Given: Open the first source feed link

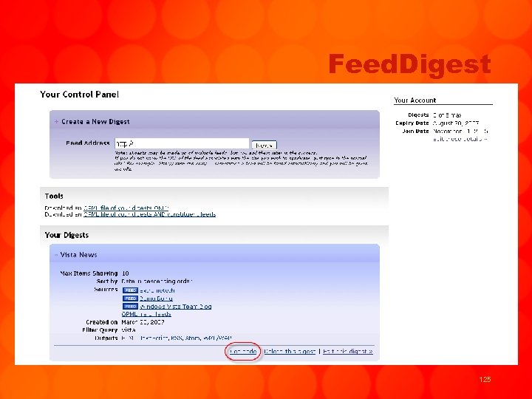Looking at the screenshot, I should (x=157, y=290).
